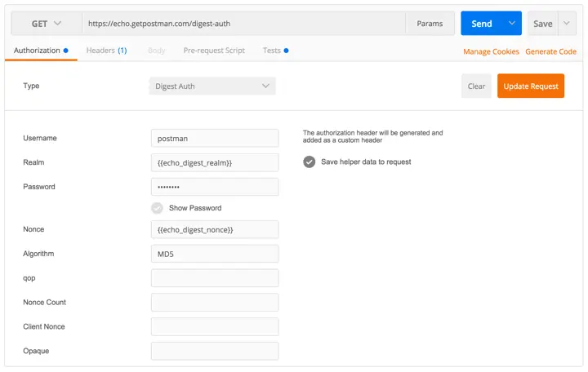Click the Send dropdown arrow
Screen dimensions: 588x372
pyautogui.click(x=512, y=24)
